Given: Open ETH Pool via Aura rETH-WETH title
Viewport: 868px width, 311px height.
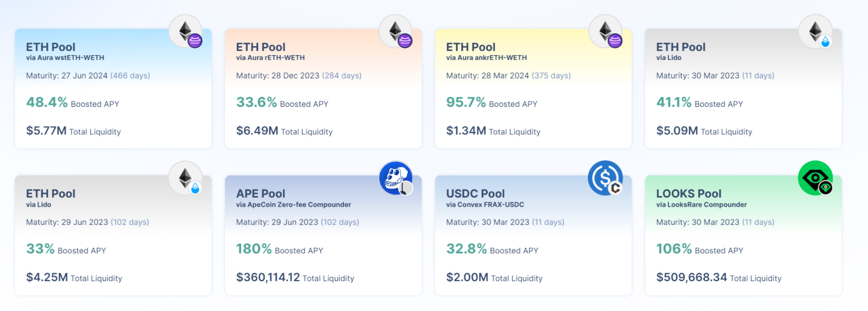Looking at the screenshot, I should pyautogui.click(x=260, y=47).
